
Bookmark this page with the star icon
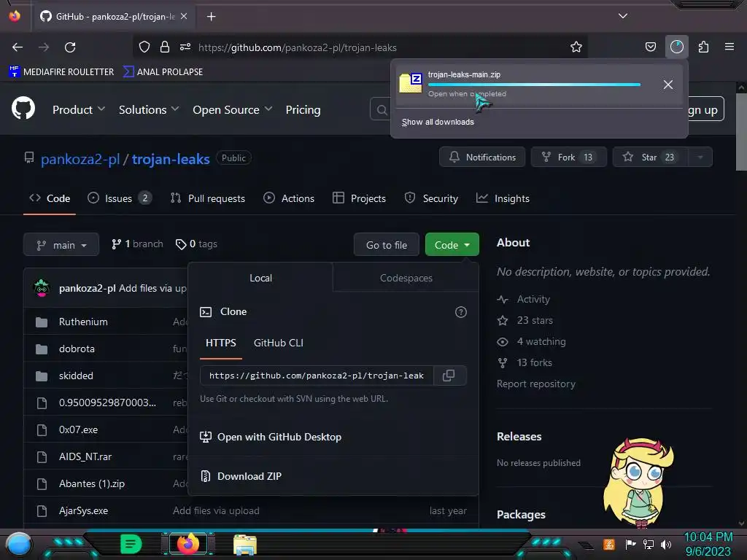(x=576, y=47)
